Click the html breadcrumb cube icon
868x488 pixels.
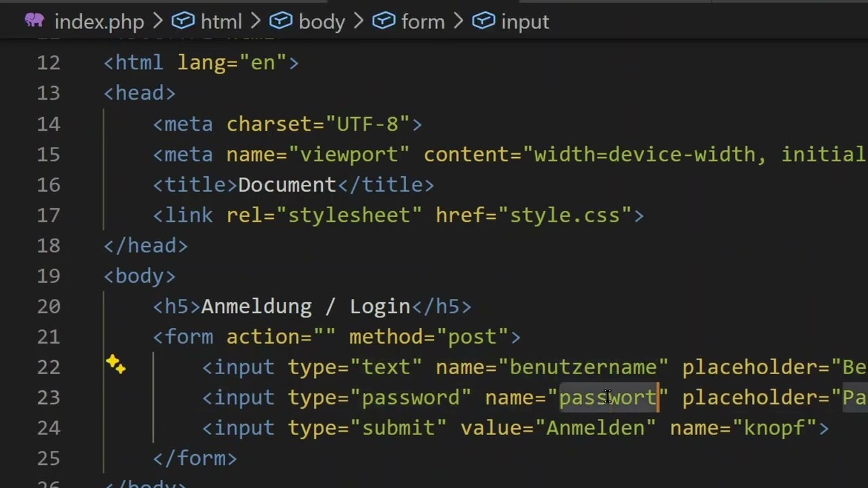(x=182, y=21)
